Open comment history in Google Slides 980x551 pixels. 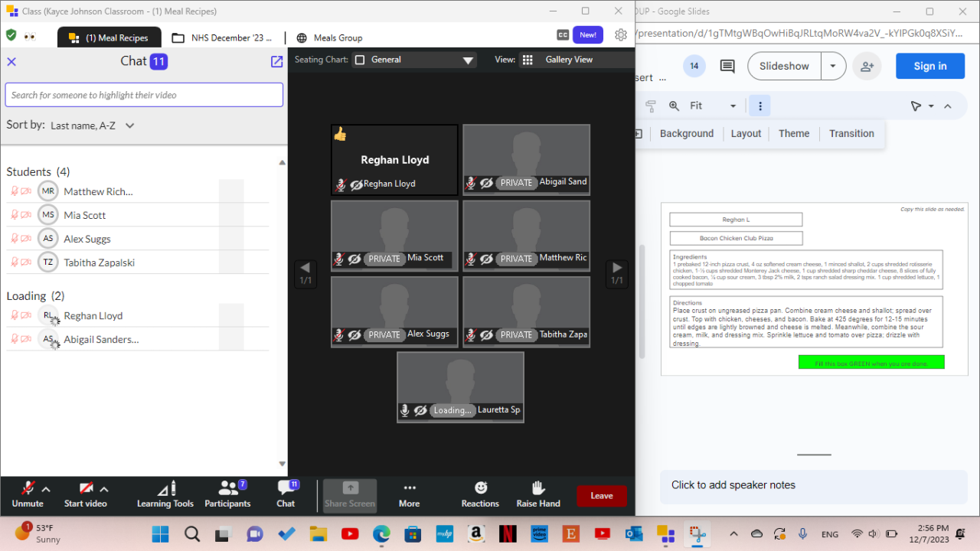click(x=727, y=66)
